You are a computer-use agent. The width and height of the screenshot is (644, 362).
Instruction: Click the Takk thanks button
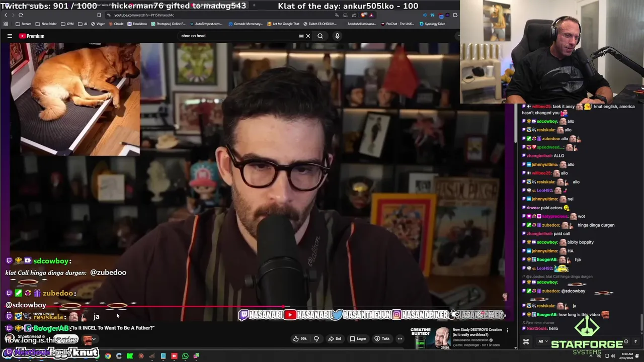click(382, 339)
